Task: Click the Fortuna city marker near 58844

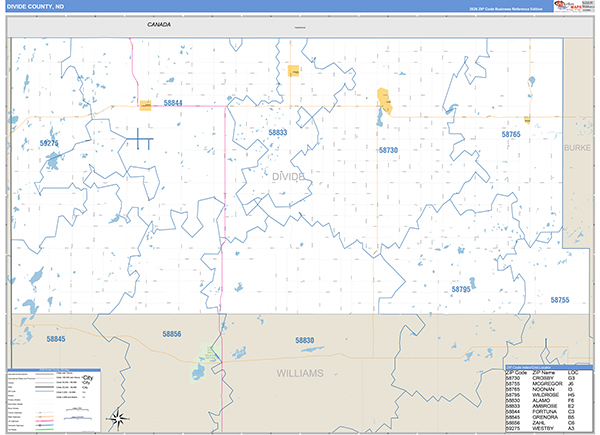Action: (x=145, y=105)
